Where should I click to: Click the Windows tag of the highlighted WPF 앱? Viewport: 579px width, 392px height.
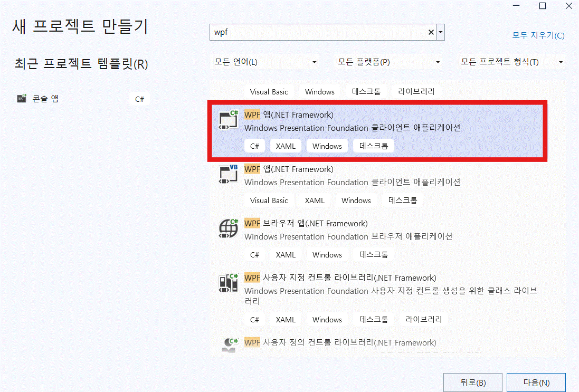tap(327, 146)
